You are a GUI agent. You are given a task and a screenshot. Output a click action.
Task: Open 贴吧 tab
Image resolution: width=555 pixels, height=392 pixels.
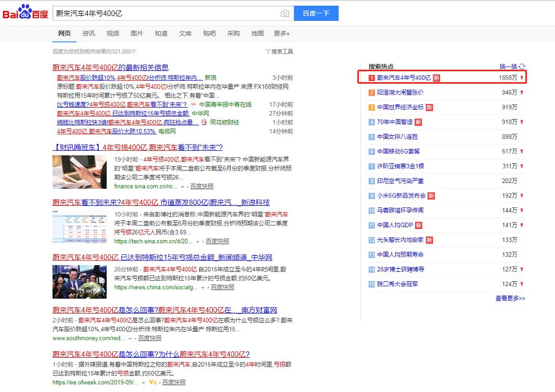[x=209, y=33]
